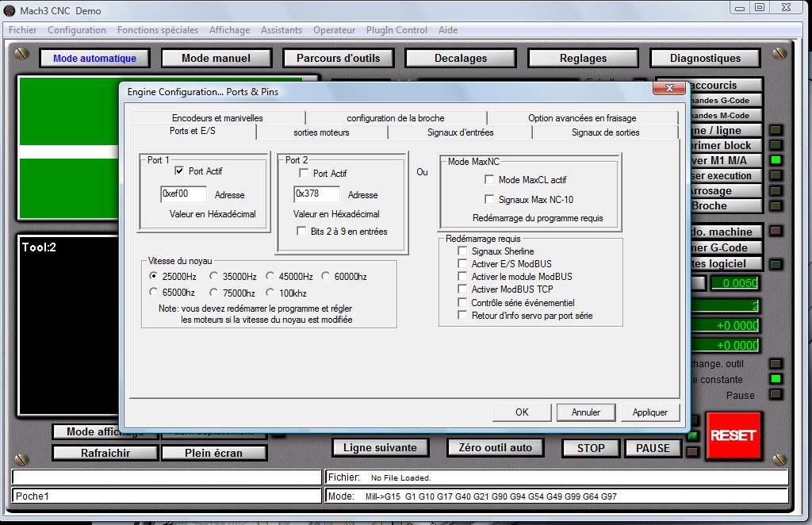The image size is (812, 525).
Task: Open Aide menu
Action: [448, 30]
